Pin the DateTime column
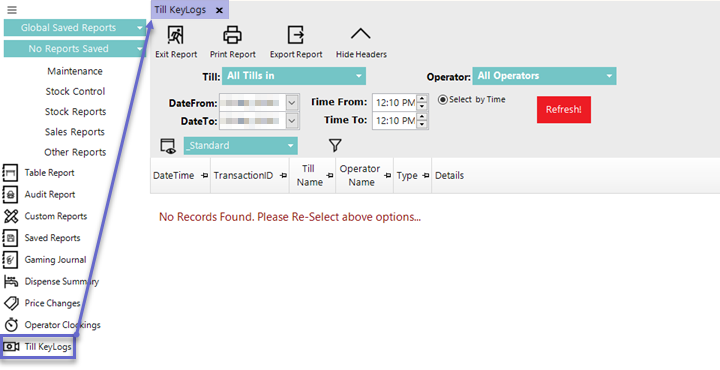Screen dimensions: 720x370 (x=205, y=175)
